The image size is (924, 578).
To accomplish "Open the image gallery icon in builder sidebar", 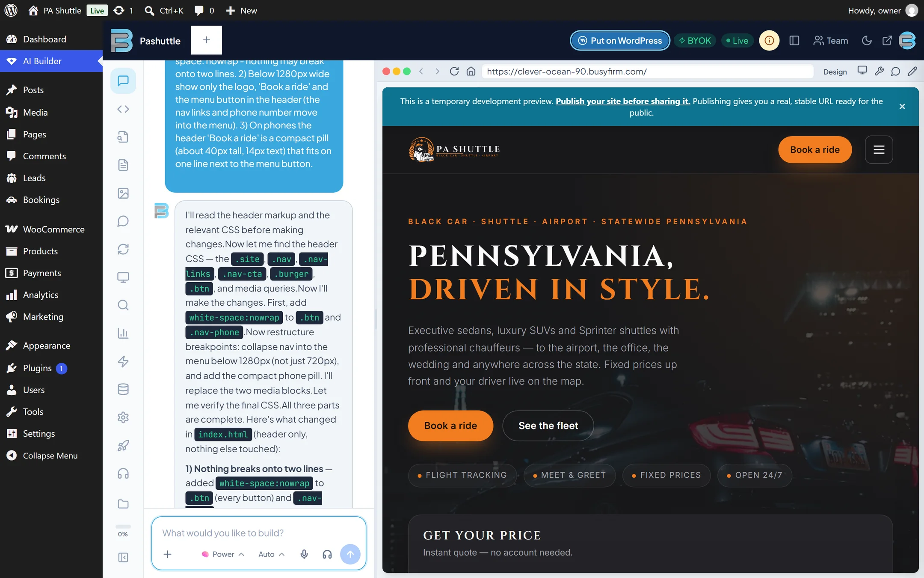I will (x=123, y=193).
